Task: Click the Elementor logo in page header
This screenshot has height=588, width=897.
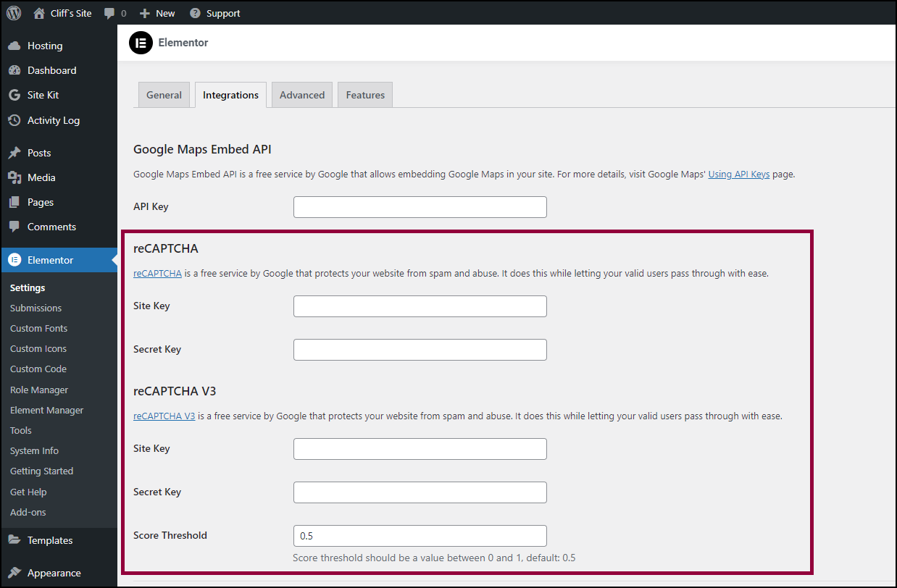Action: pyautogui.click(x=141, y=43)
